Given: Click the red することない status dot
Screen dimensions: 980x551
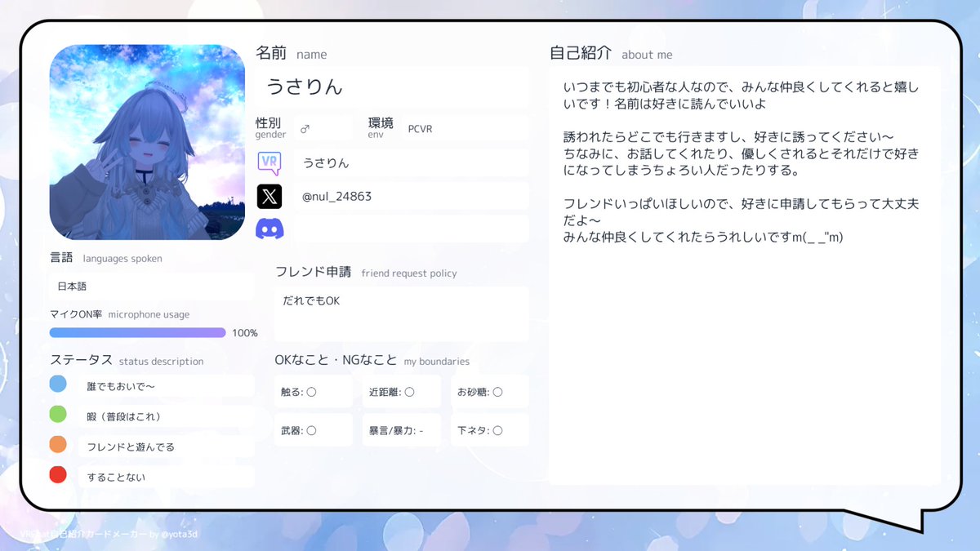Looking at the screenshot, I should tap(57, 475).
